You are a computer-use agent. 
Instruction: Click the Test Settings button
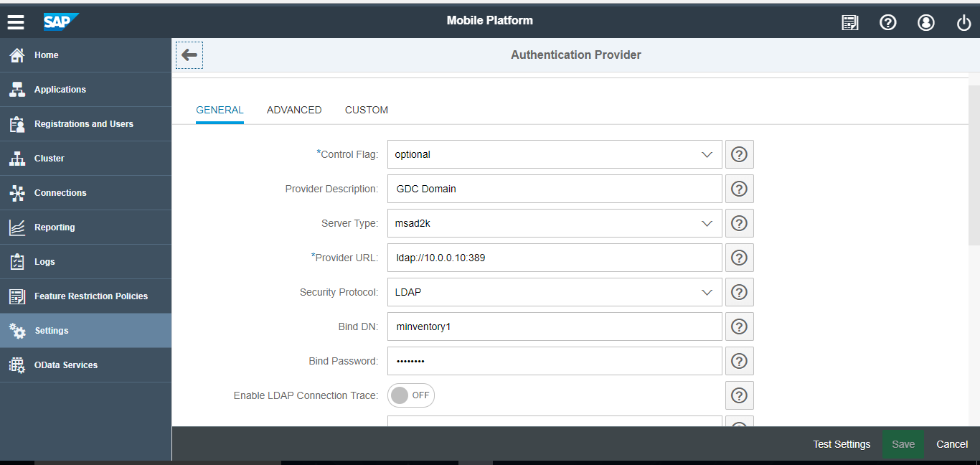click(x=842, y=443)
